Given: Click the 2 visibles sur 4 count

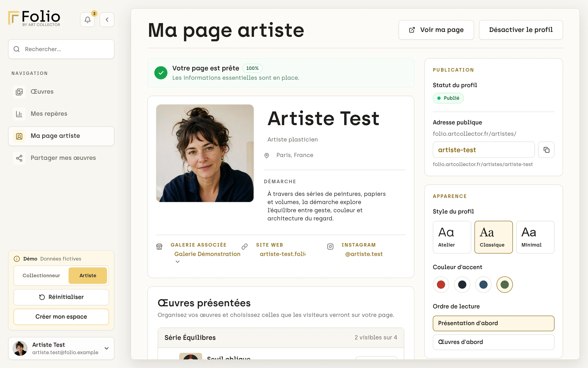Looking at the screenshot, I should click(376, 338).
